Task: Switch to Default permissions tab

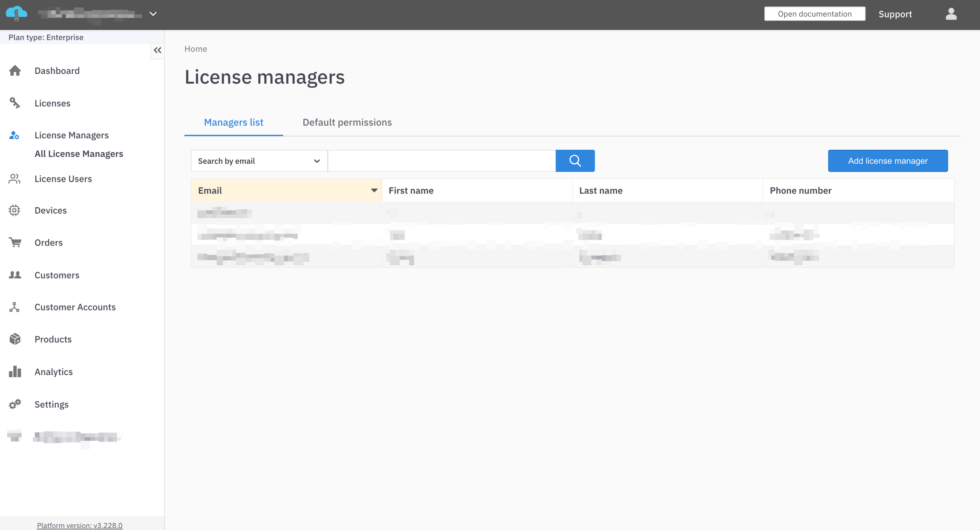Action: coord(347,123)
